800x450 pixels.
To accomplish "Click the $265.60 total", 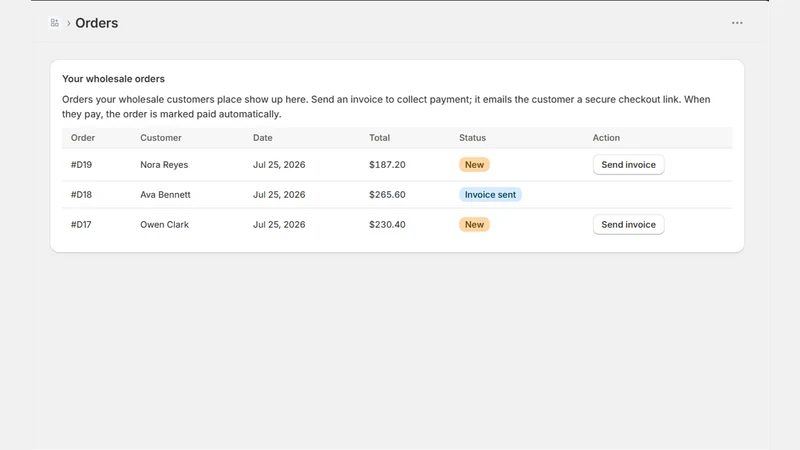I will (387, 194).
